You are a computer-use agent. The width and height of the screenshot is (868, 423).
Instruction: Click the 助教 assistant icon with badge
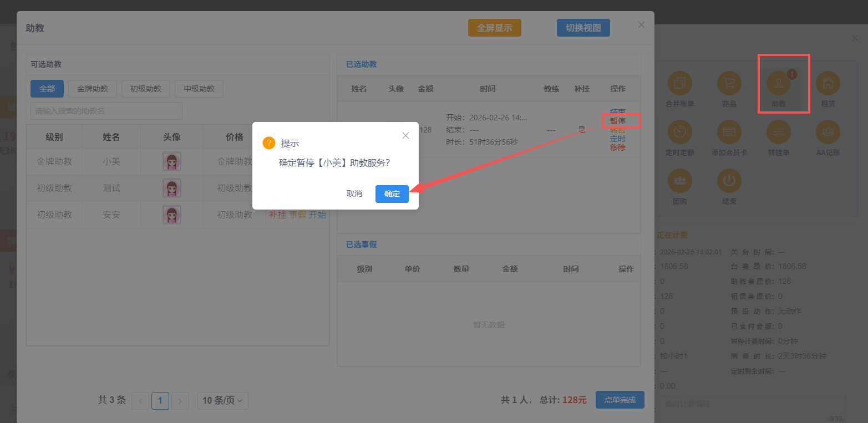(779, 84)
